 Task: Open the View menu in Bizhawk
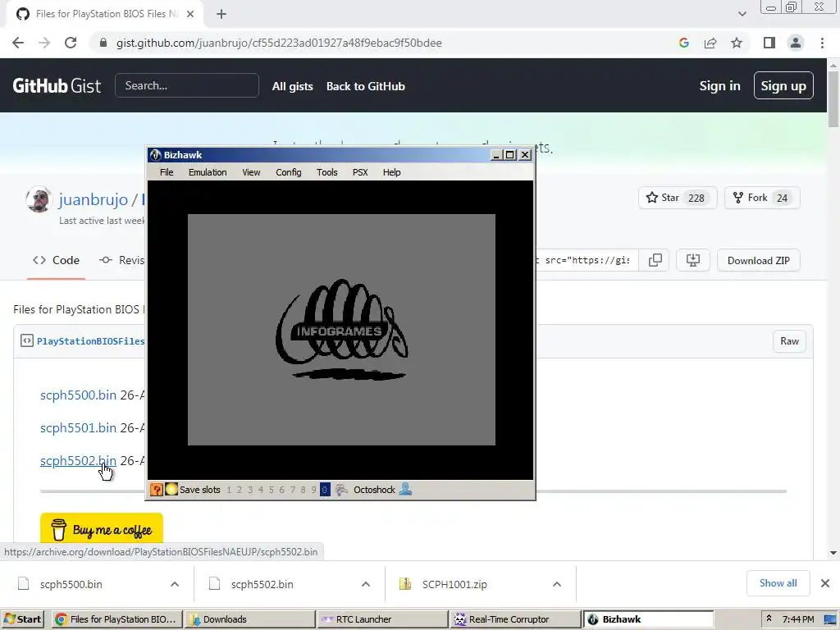[251, 172]
